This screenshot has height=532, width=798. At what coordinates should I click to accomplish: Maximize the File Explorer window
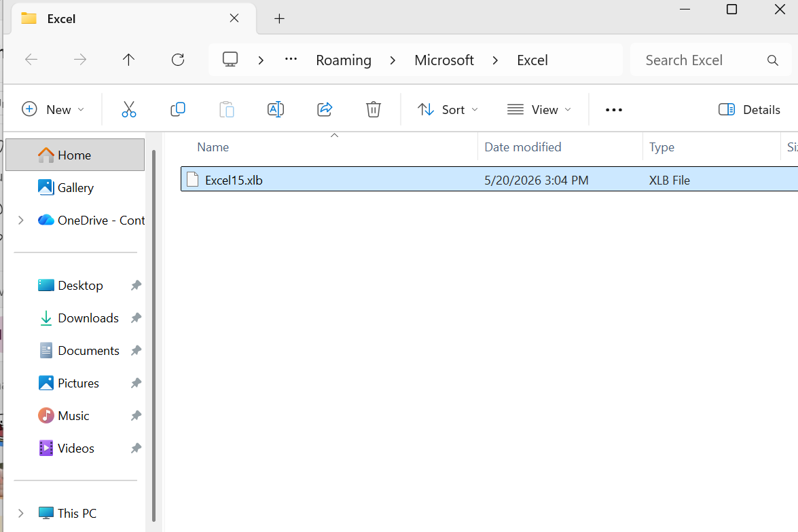coord(732,9)
